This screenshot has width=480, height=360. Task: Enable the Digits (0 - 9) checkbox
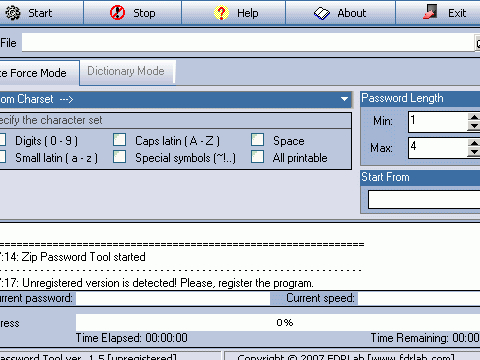[x=3, y=140]
